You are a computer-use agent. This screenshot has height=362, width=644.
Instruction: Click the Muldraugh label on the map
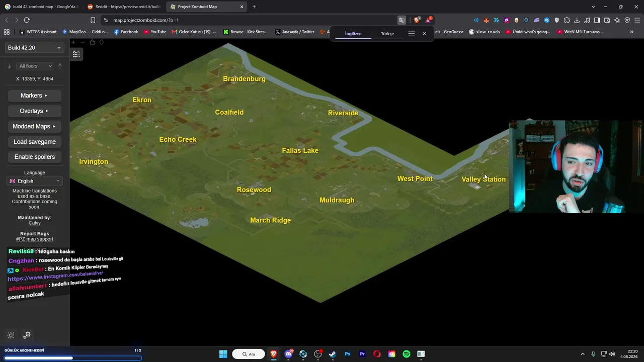[x=337, y=200]
